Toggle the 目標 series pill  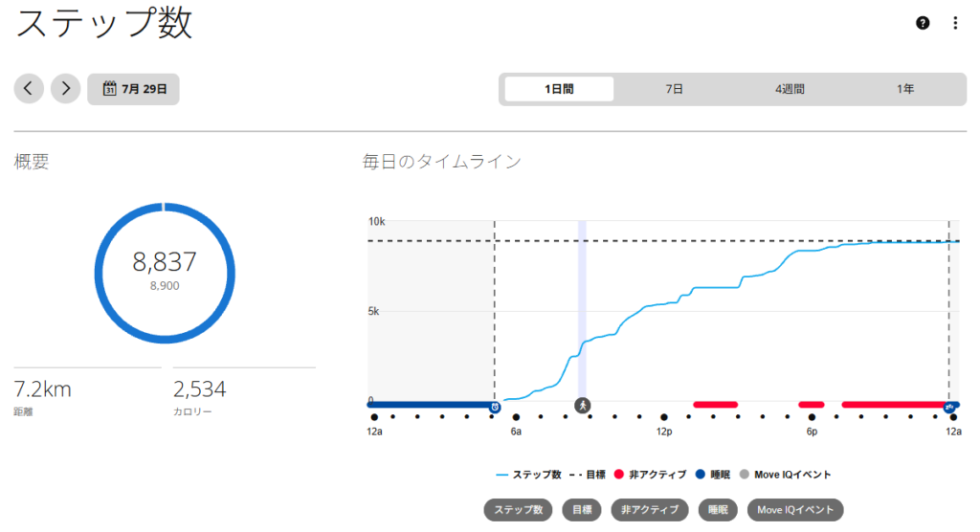pos(582,509)
